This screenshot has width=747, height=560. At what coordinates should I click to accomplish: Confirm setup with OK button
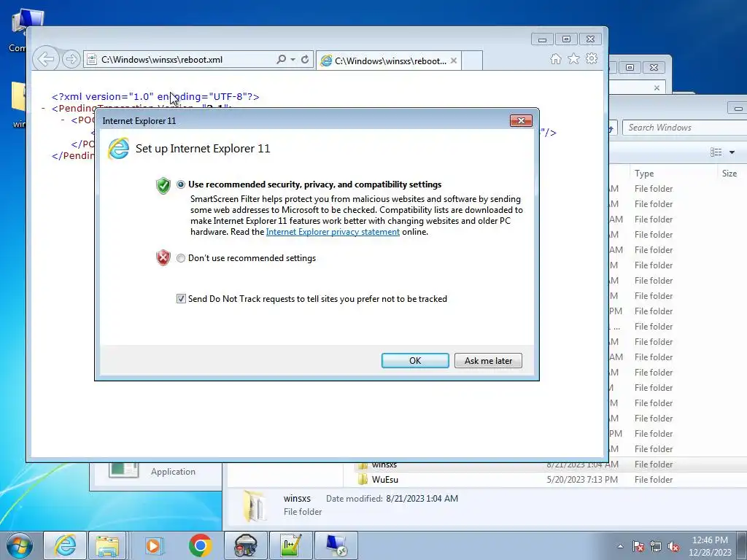(x=415, y=360)
